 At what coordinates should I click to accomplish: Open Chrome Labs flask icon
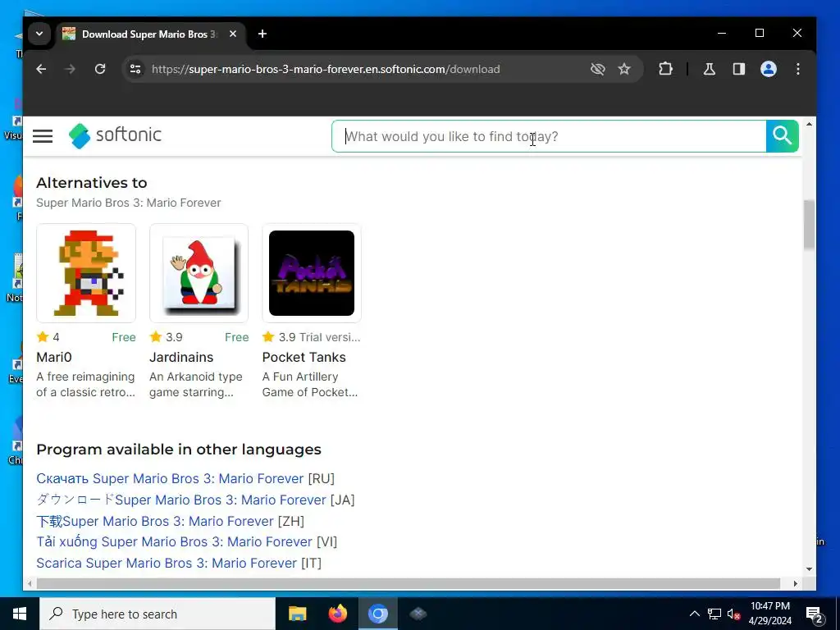coord(710,69)
